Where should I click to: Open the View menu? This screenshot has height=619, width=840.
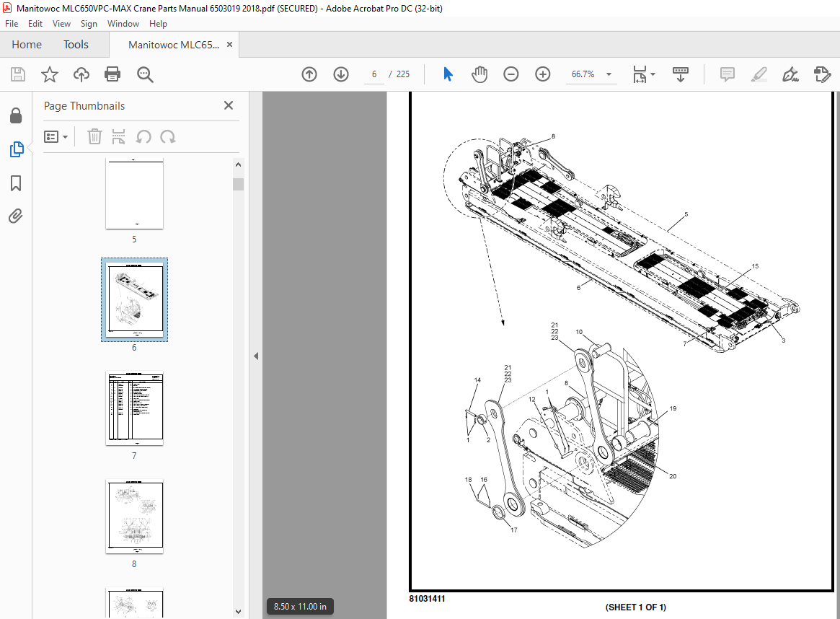click(x=61, y=24)
